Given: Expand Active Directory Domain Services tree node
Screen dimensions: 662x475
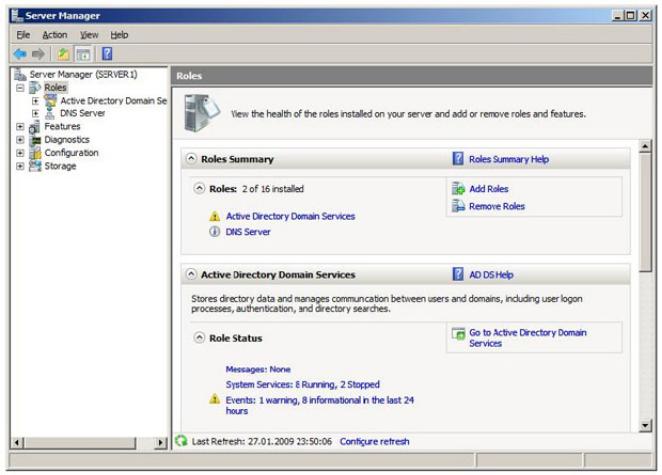Looking at the screenshot, I should (35, 101).
